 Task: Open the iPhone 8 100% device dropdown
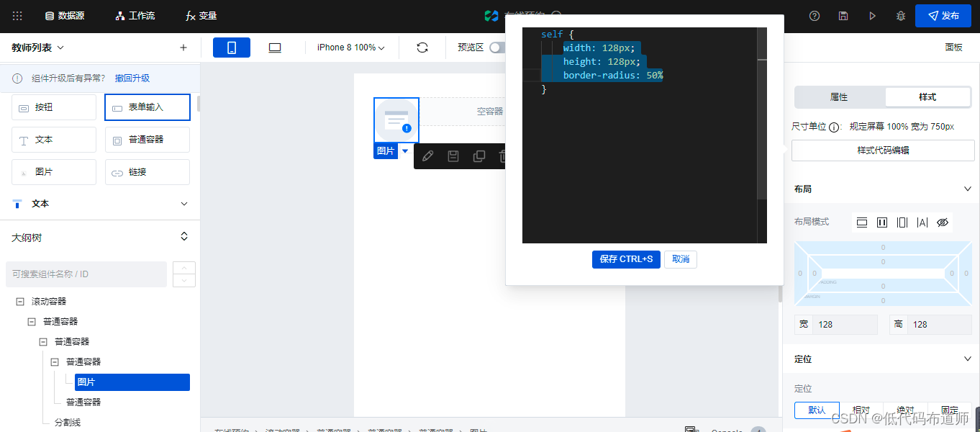[x=350, y=48]
